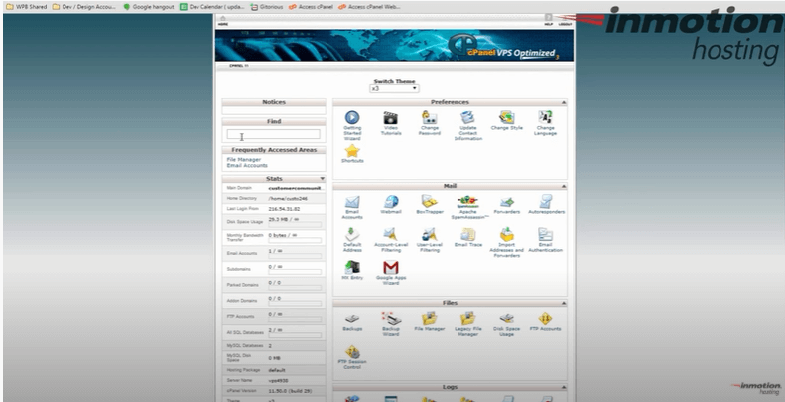Open the WPB Shared bookmark folder
Screen dimensions: 785x402
[27, 7]
